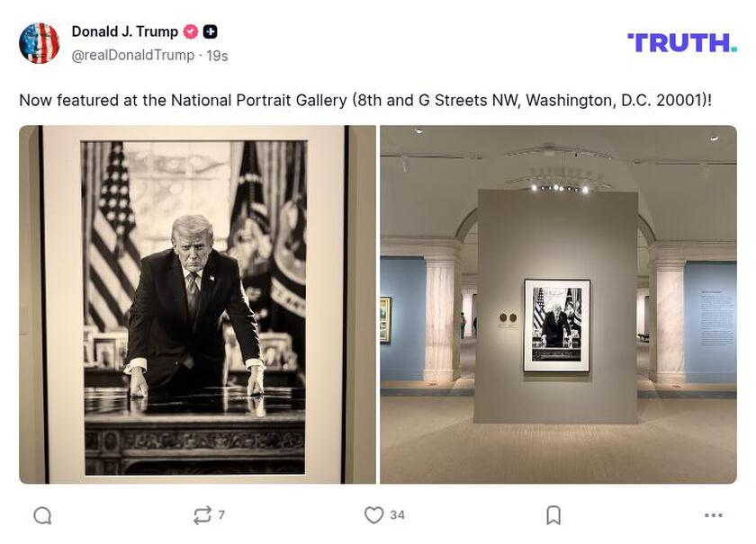Click the TRUTH logo in the corner

pos(681,40)
